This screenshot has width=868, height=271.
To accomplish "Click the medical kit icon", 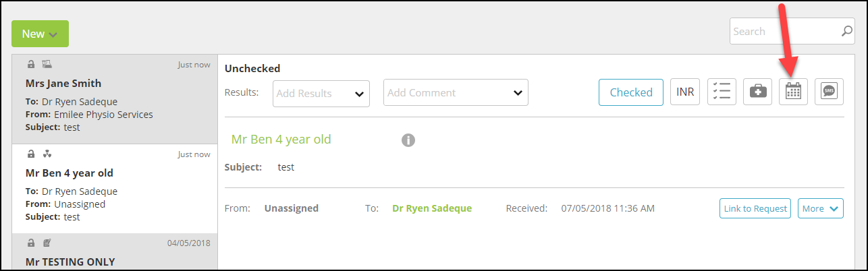I will 758,92.
